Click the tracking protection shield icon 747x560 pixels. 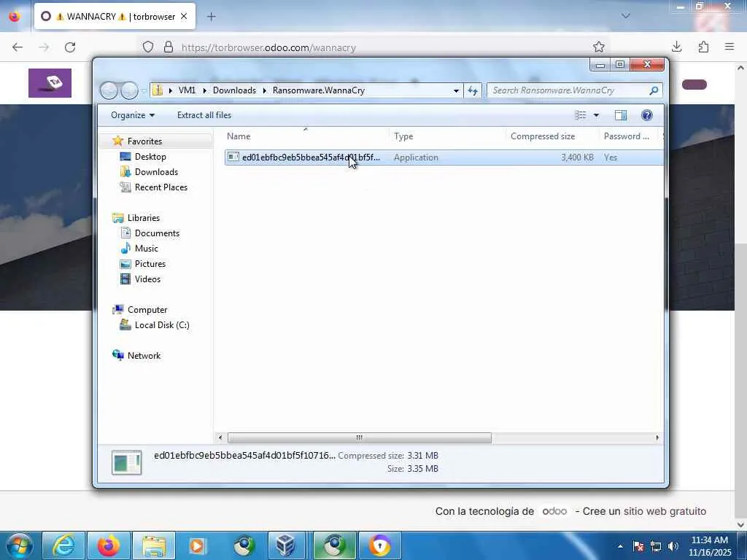[x=148, y=47]
